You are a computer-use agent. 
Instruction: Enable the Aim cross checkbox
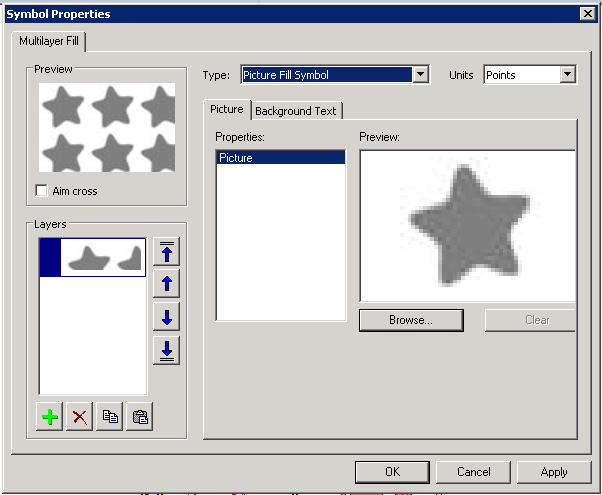pos(41,190)
